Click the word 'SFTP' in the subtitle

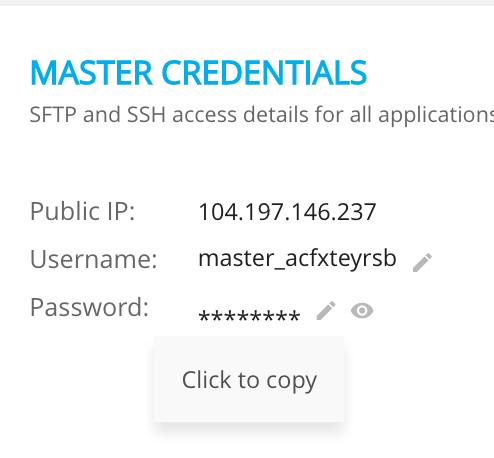[53, 115]
